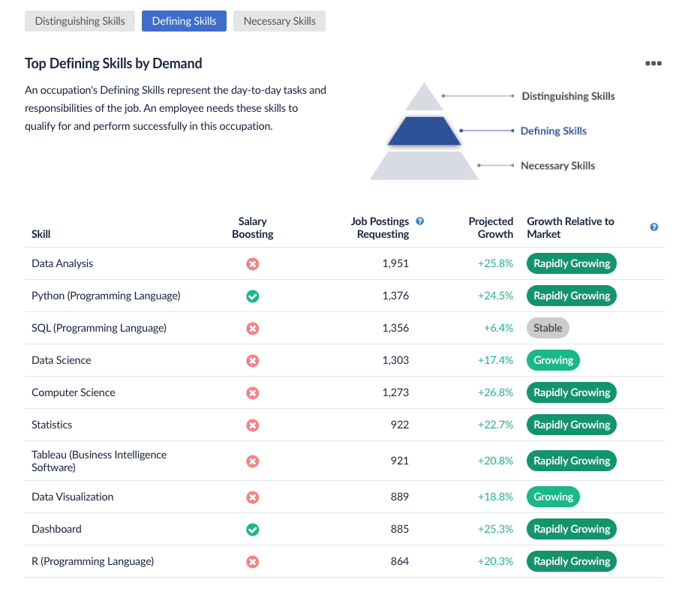700x592 pixels.
Task: Click Rapidly Growing badge in Dashboard row
Action: (572, 529)
